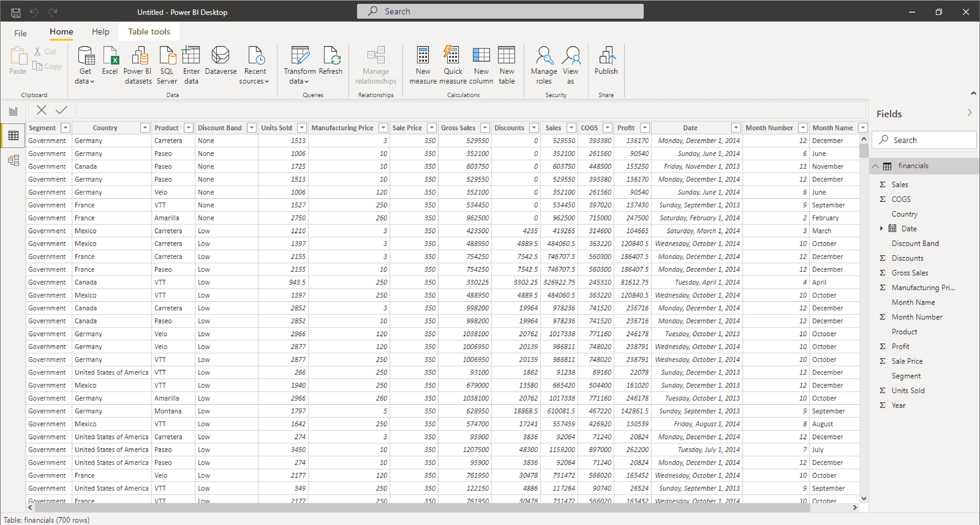Switch to Table tools tab
The height and width of the screenshot is (525, 980).
(x=149, y=32)
